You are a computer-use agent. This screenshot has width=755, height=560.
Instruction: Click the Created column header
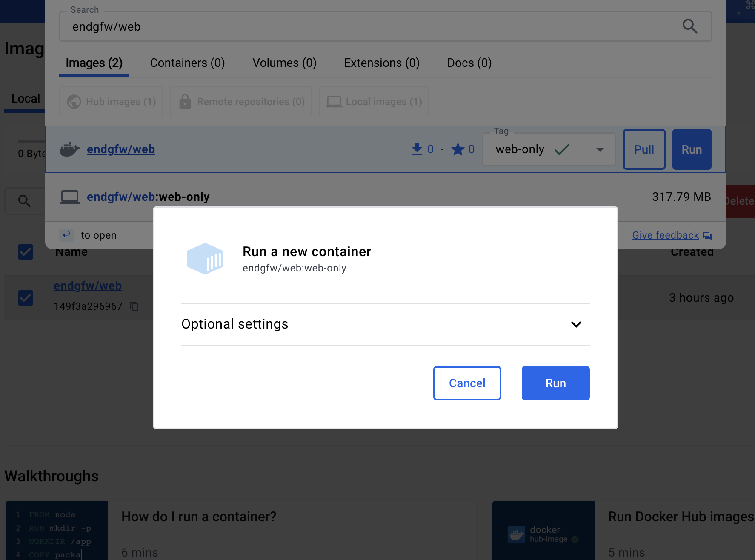(692, 252)
